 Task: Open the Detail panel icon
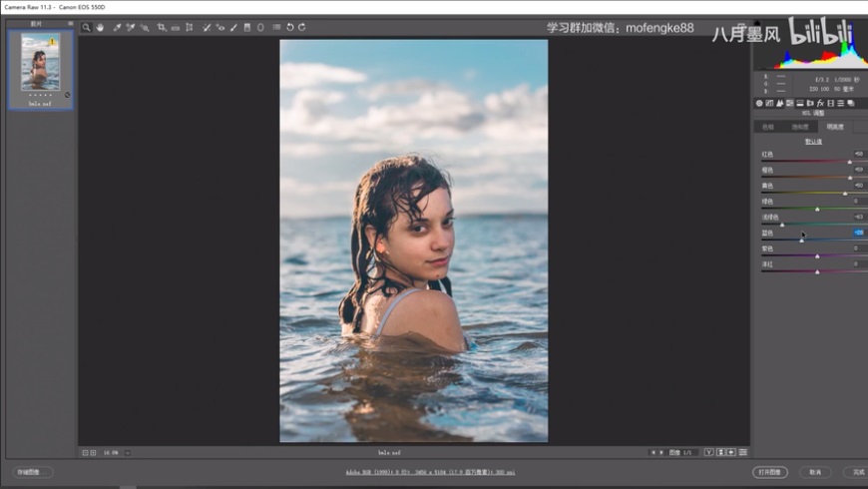click(x=780, y=103)
